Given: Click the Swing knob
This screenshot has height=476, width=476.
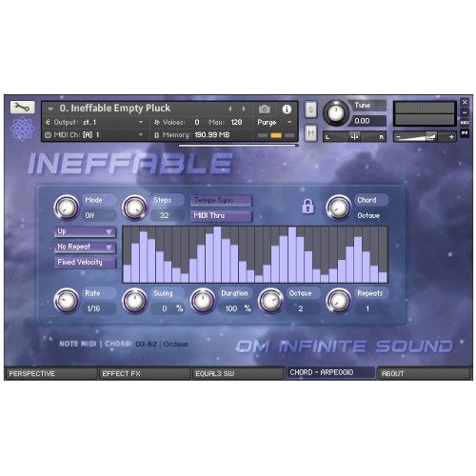Looking at the screenshot, I should click(134, 301).
